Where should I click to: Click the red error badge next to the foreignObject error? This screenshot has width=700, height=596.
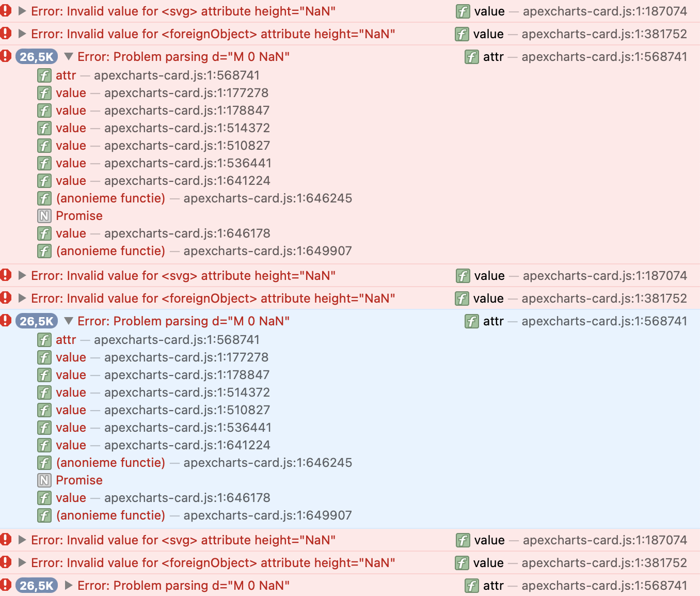click(6, 34)
